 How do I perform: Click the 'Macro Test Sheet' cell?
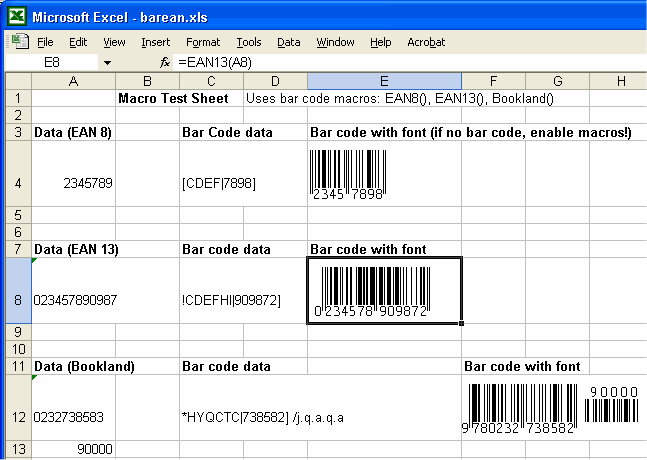[x=173, y=98]
